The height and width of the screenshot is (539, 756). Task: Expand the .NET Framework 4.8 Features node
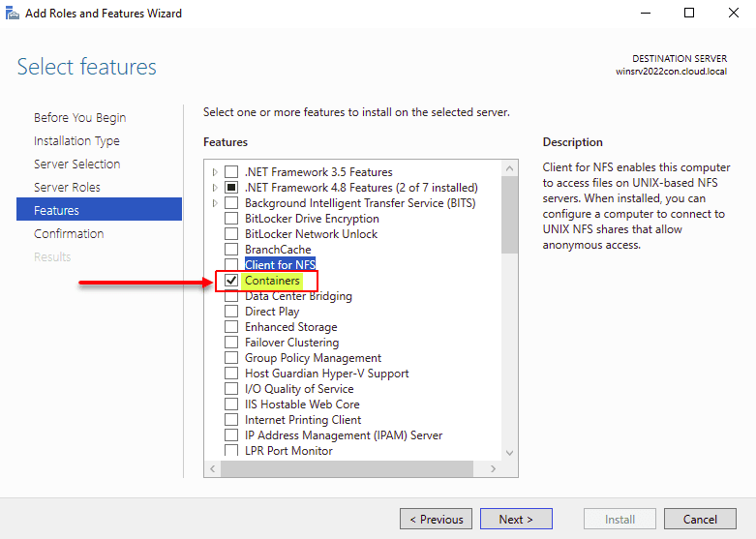click(x=215, y=188)
